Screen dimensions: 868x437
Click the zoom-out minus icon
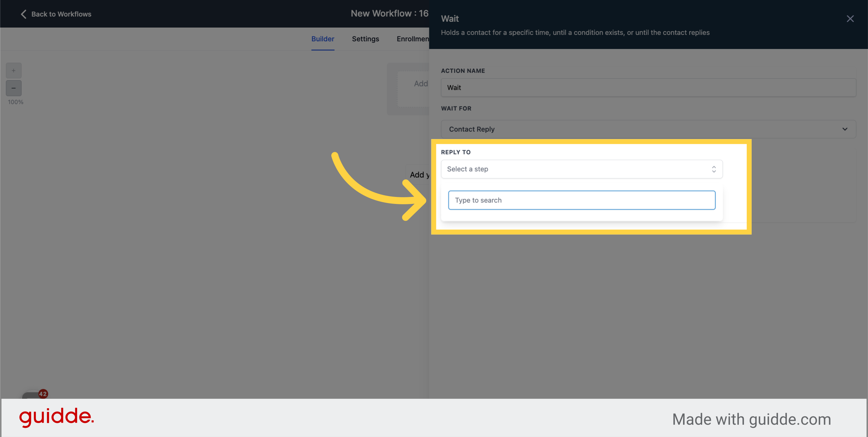[13, 88]
